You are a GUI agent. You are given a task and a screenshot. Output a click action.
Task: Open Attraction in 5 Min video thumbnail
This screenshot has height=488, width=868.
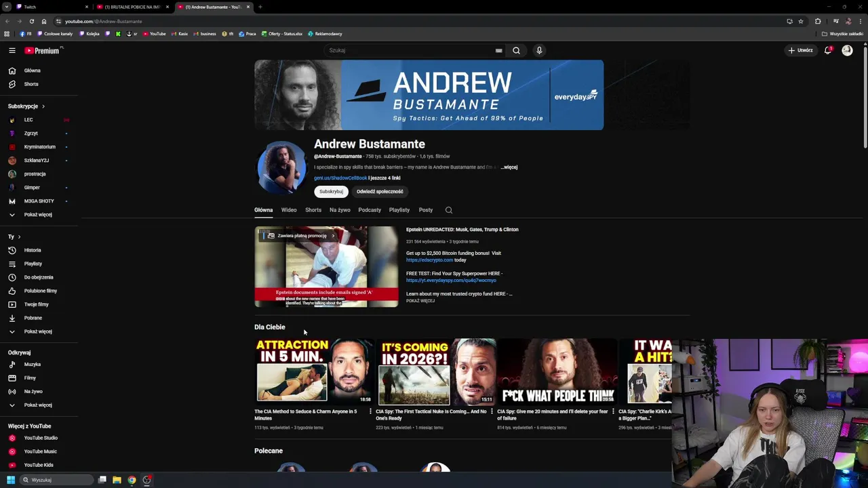click(314, 371)
